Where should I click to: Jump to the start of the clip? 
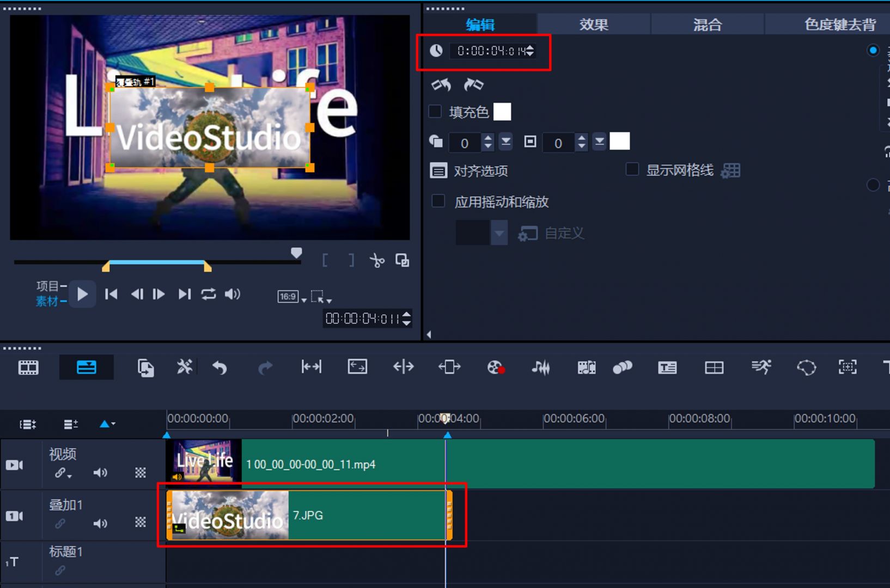[x=111, y=295]
